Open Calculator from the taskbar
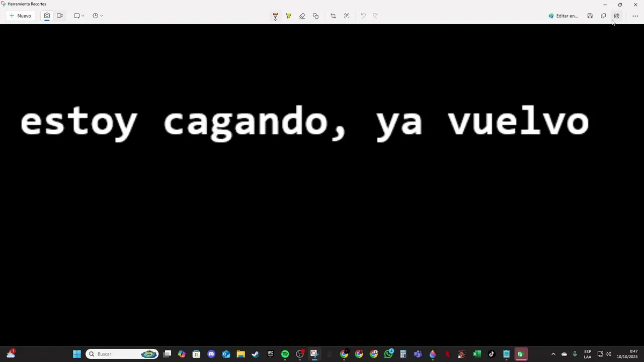 coord(403,354)
